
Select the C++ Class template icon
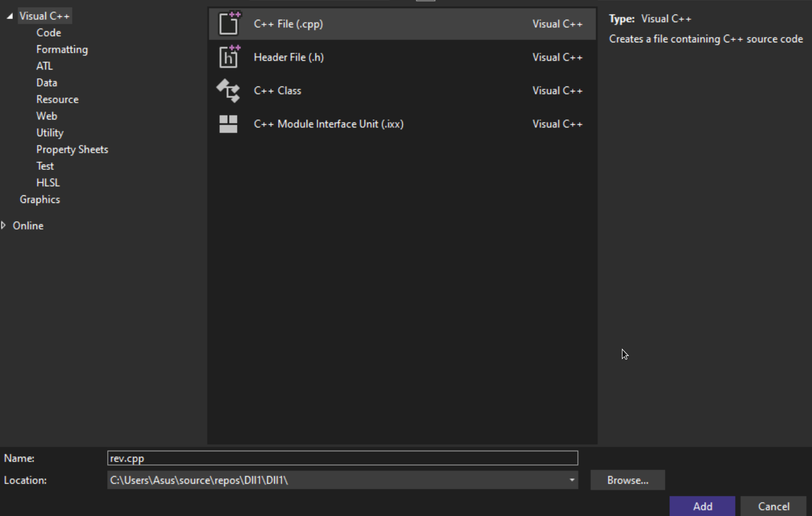(x=228, y=90)
